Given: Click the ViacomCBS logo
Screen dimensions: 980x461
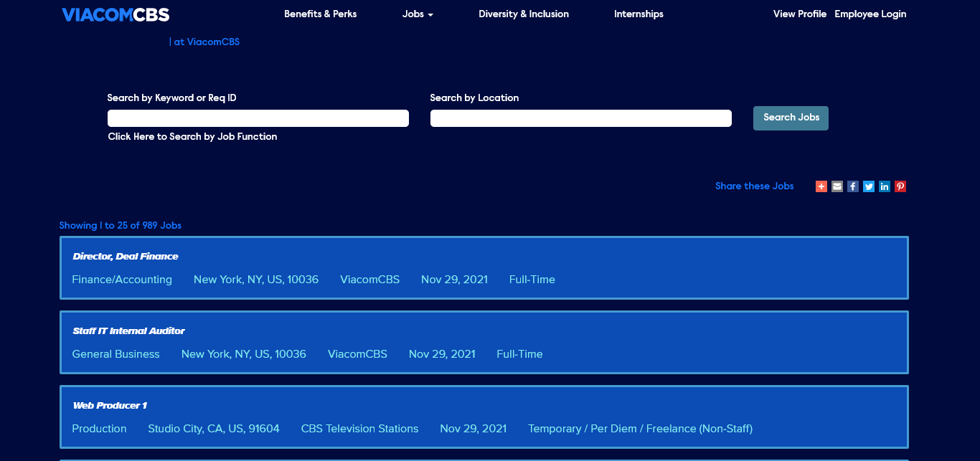Looking at the screenshot, I should [116, 14].
